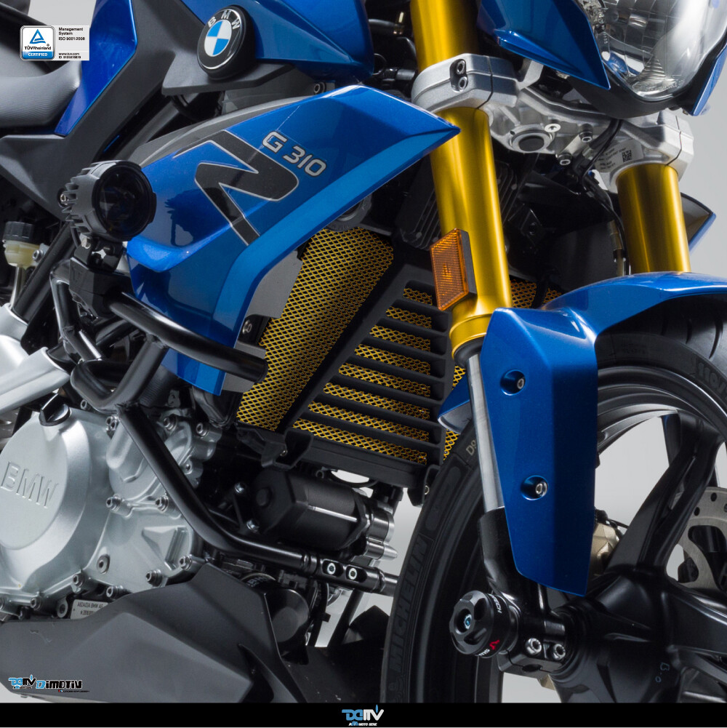Click the DMV logo in the black footer bar
This screenshot has width=727, height=728.
click(x=363, y=715)
